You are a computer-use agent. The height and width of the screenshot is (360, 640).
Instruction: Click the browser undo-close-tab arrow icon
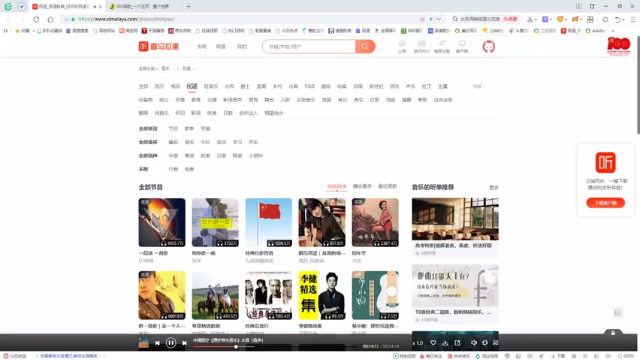click(x=618, y=19)
